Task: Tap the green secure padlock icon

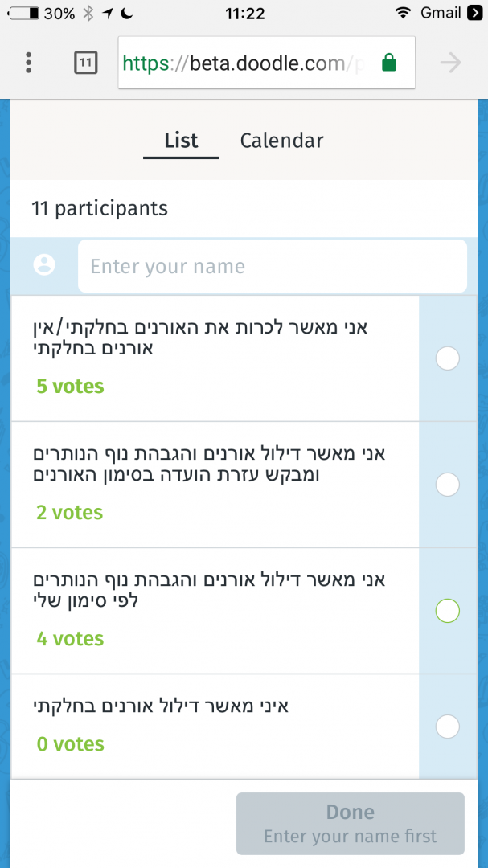Action: point(389,63)
